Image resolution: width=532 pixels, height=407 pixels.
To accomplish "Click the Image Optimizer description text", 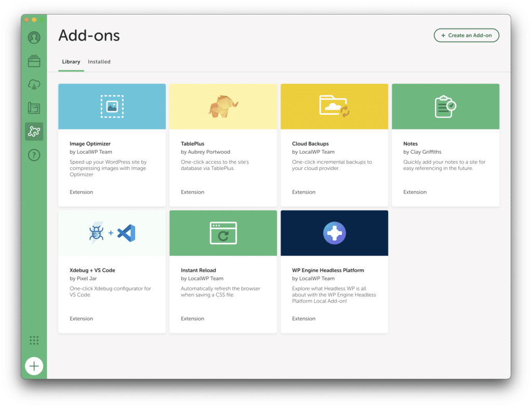I will tap(108, 168).
